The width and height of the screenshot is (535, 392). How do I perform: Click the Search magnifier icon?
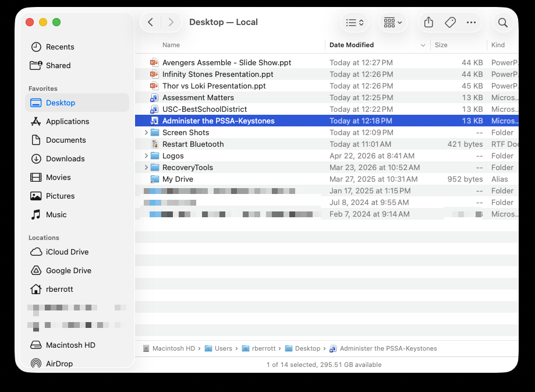click(x=502, y=23)
